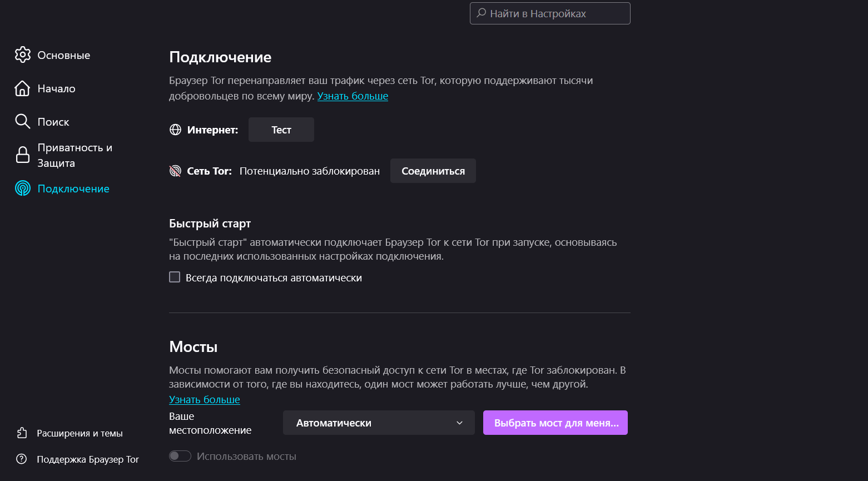This screenshot has width=868, height=481.
Task: Click the puzzle icon for Расширения и темы
Action: click(22, 433)
